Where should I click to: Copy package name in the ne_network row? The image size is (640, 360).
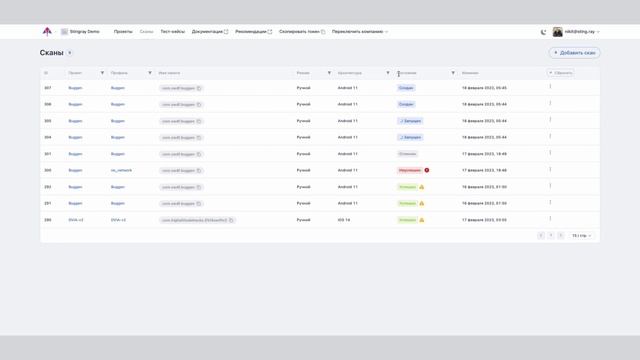tap(199, 171)
